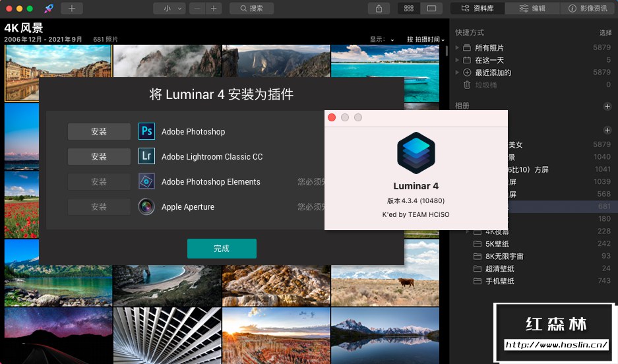618x364 pixels.
Task: Open the 编辑 edit tab
Action: pos(532,9)
